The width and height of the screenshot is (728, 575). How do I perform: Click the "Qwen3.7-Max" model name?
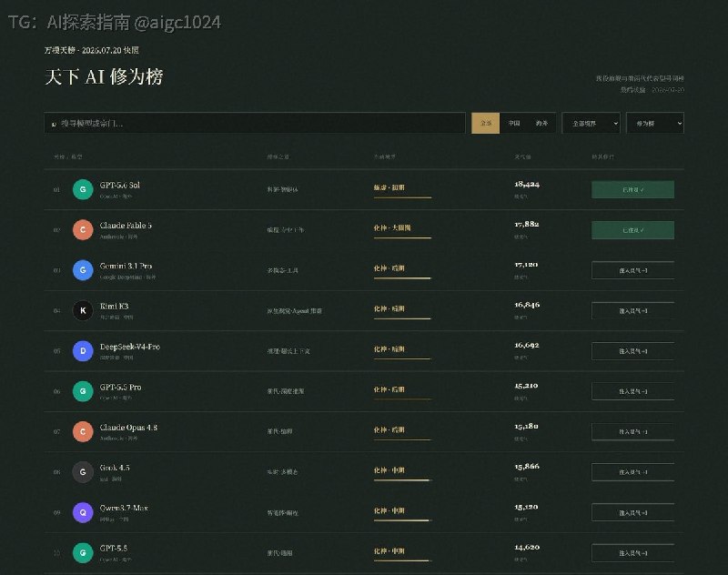click(124, 508)
